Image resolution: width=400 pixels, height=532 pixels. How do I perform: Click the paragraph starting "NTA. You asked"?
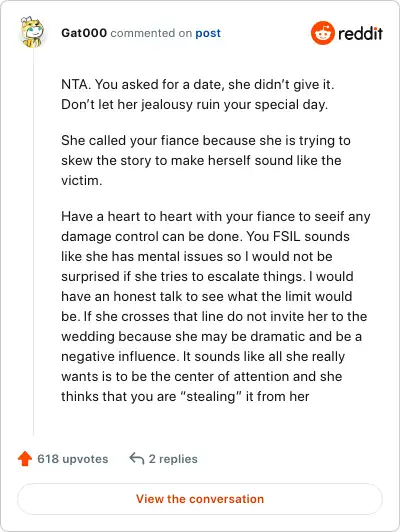click(197, 94)
